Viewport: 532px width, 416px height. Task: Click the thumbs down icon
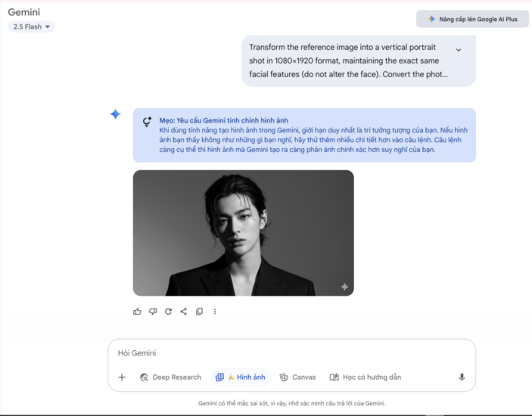[153, 312]
